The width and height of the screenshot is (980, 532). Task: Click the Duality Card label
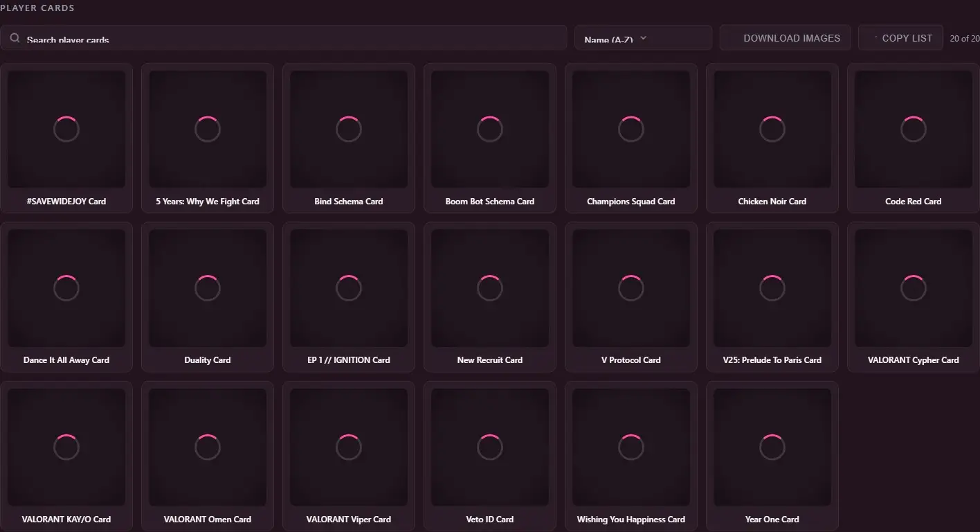tap(208, 360)
